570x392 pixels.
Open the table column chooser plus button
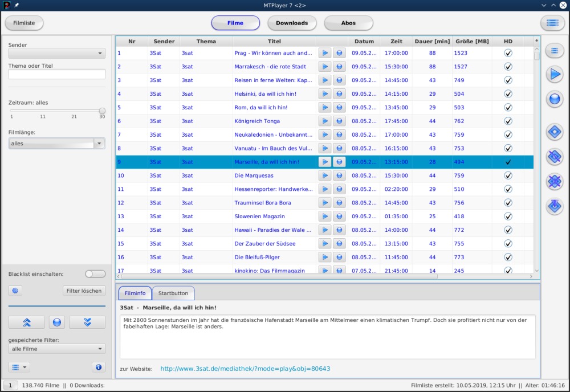pyautogui.click(x=536, y=40)
